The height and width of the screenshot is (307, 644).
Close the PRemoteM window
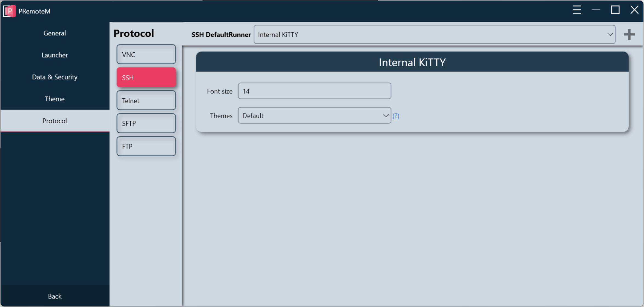[x=634, y=10]
